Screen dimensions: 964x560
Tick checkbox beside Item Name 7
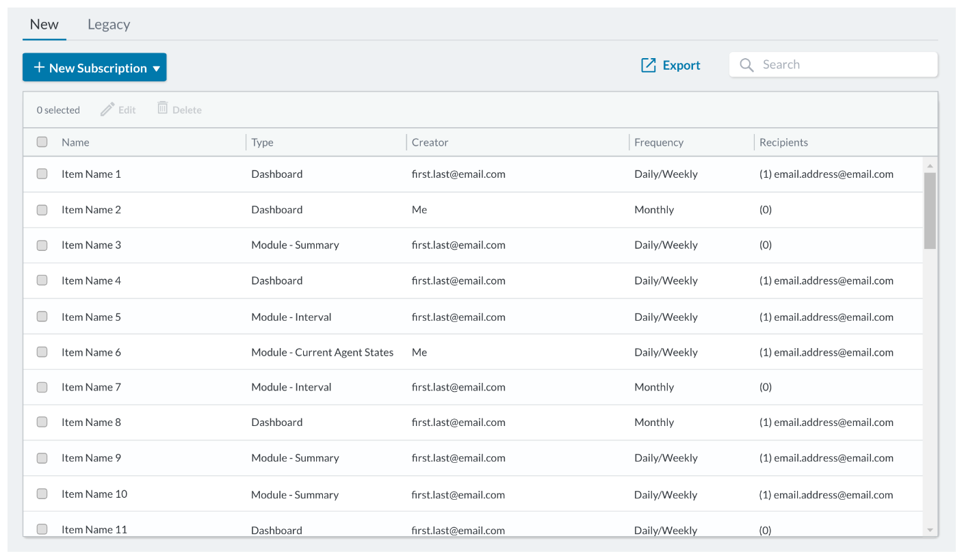[42, 387]
